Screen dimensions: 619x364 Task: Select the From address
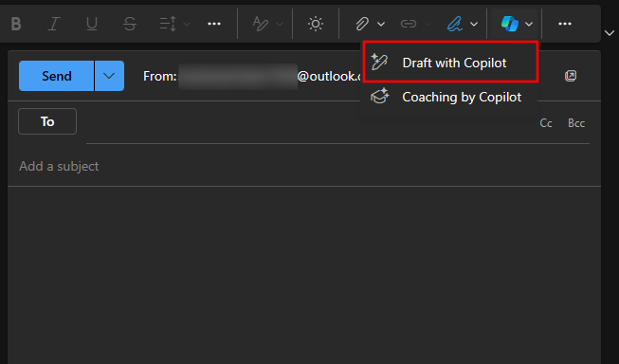(253, 76)
